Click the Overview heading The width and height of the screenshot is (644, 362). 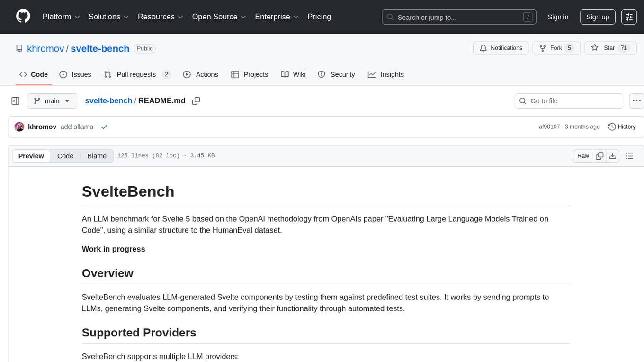coord(107,273)
